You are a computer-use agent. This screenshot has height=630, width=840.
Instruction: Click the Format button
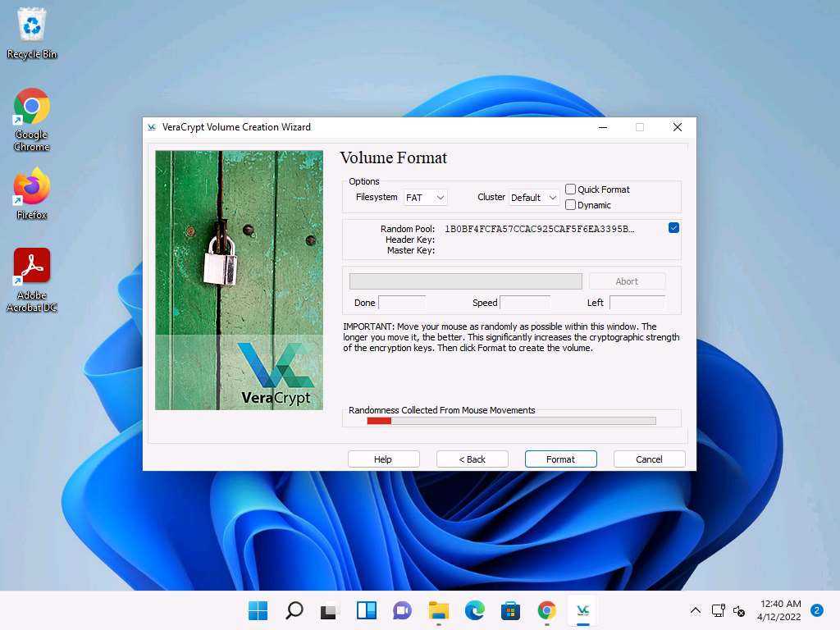click(x=560, y=459)
